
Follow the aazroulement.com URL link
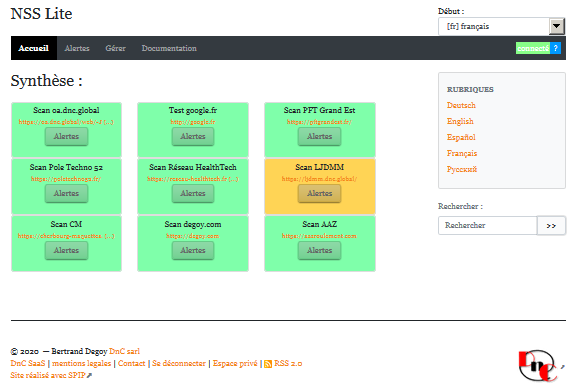pos(319,236)
